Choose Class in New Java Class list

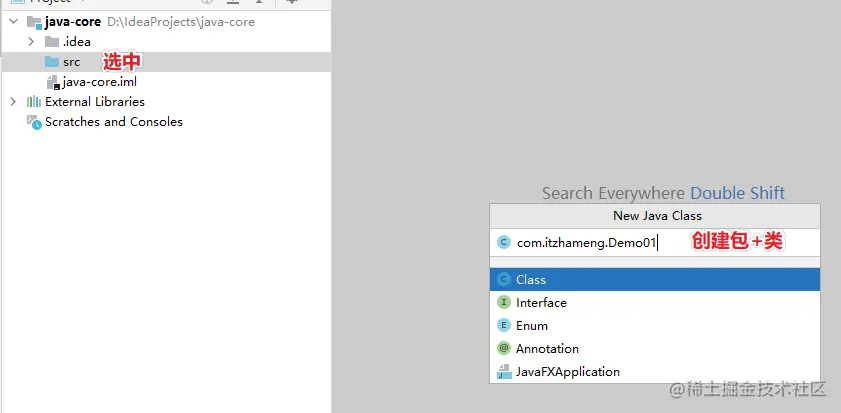(x=655, y=279)
